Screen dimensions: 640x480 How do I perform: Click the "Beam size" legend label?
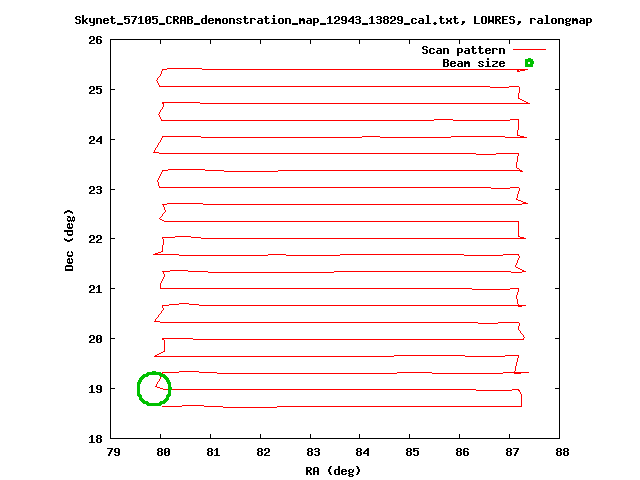pos(474,63)
